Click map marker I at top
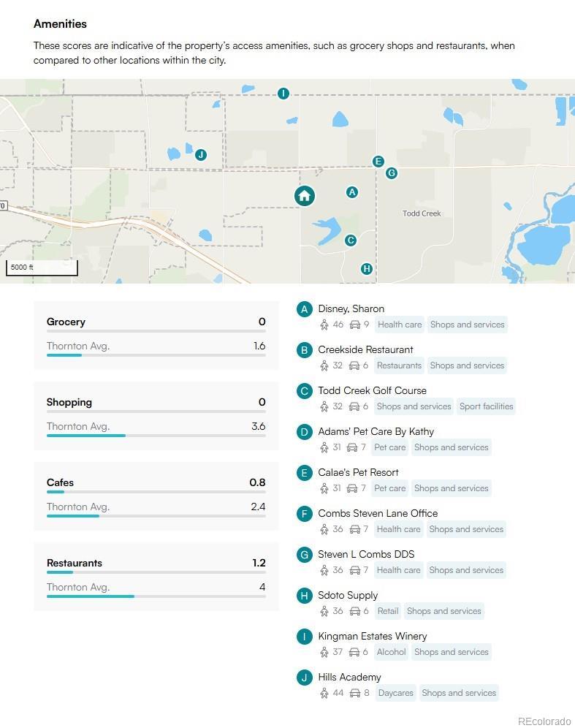The width and height of the screenshot is (575, 728). point(283,94)
